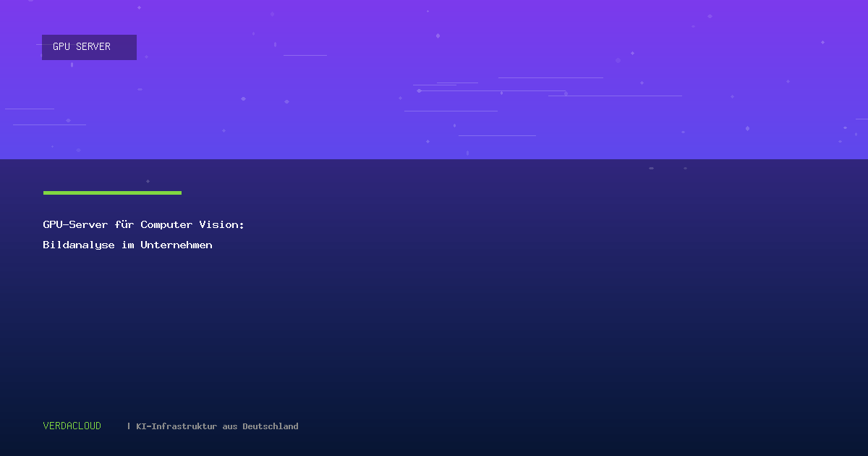This screenshot has width=868, height=456.
Task: Click the word "GPU" inside the top badge
Action: click(61, 47)
